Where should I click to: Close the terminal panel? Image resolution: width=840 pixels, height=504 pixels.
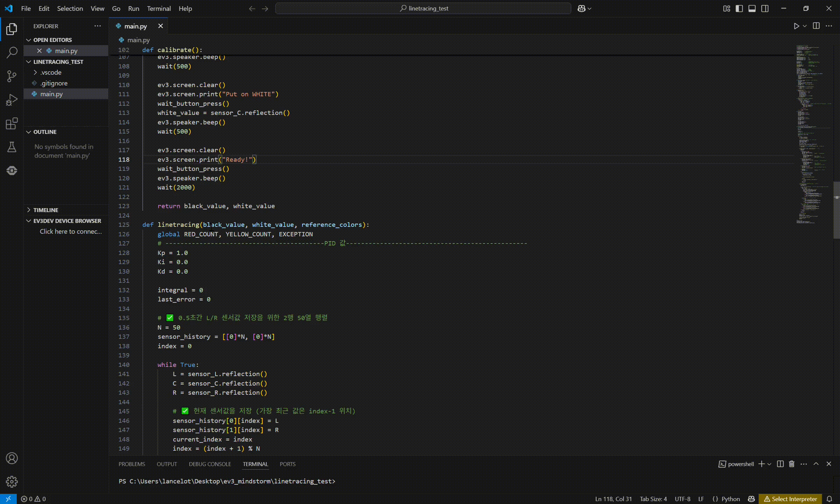[x=829, y=464]
